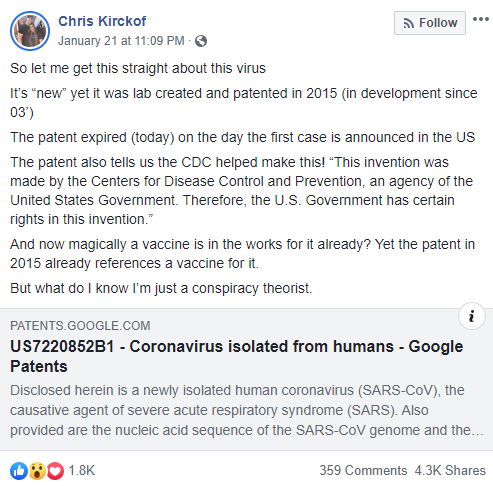
Task: Open the link info 'i' icon
Action: (472, 316)
